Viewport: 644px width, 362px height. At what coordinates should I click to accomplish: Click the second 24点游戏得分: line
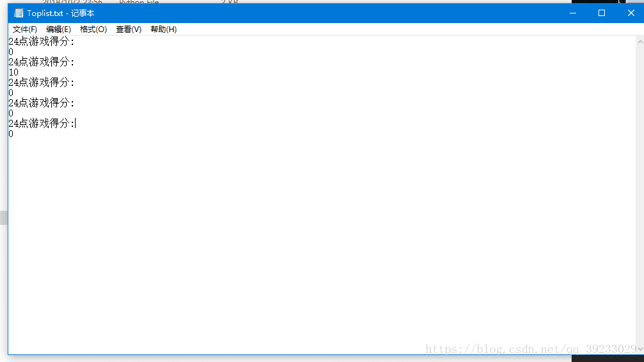(x=41, y=62)
